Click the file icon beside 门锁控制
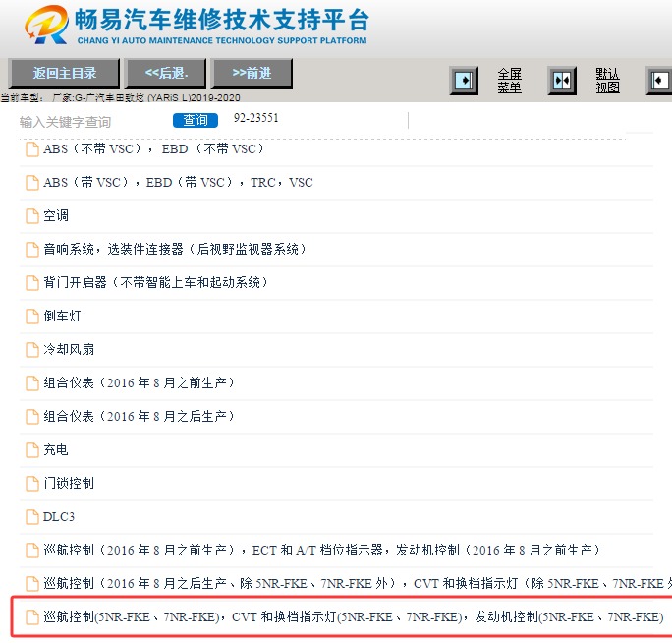Viewport: 672px width, 643px height. (x=32, y=484)
